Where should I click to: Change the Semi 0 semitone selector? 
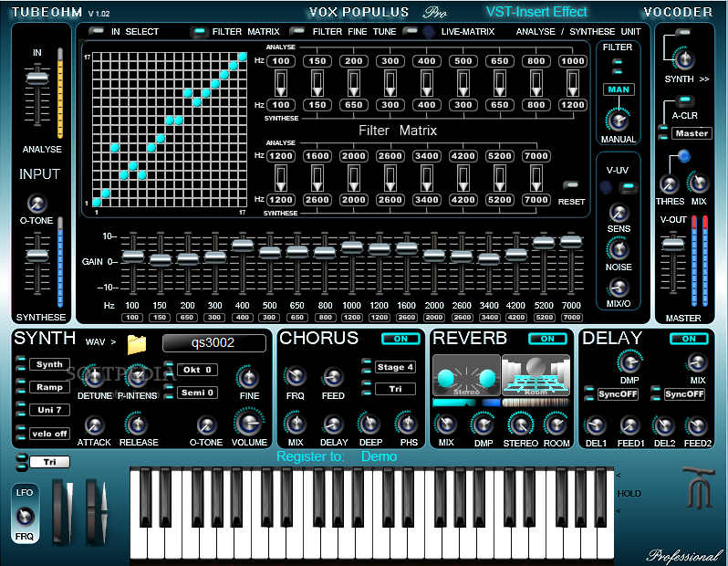coord(197,393)
